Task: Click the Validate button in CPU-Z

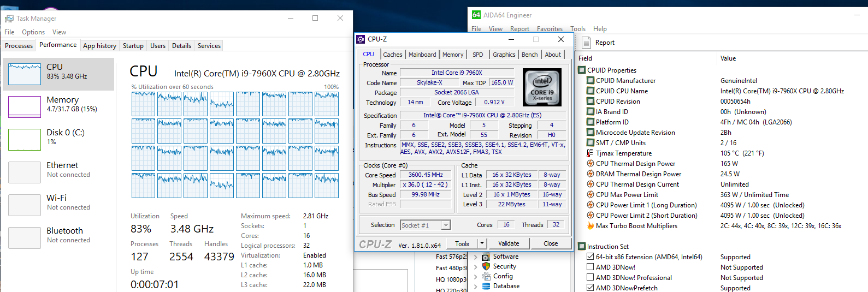Action: [x=509, y=243]
